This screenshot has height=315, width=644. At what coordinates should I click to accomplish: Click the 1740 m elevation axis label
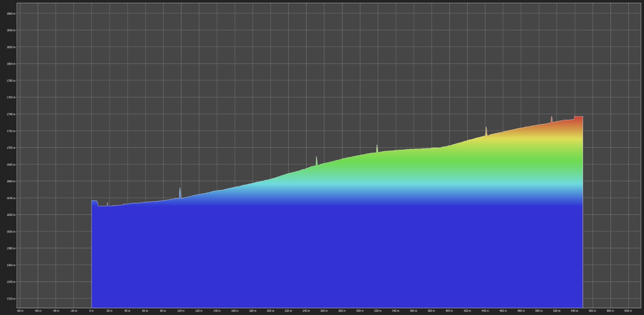(x=11, y=115)
